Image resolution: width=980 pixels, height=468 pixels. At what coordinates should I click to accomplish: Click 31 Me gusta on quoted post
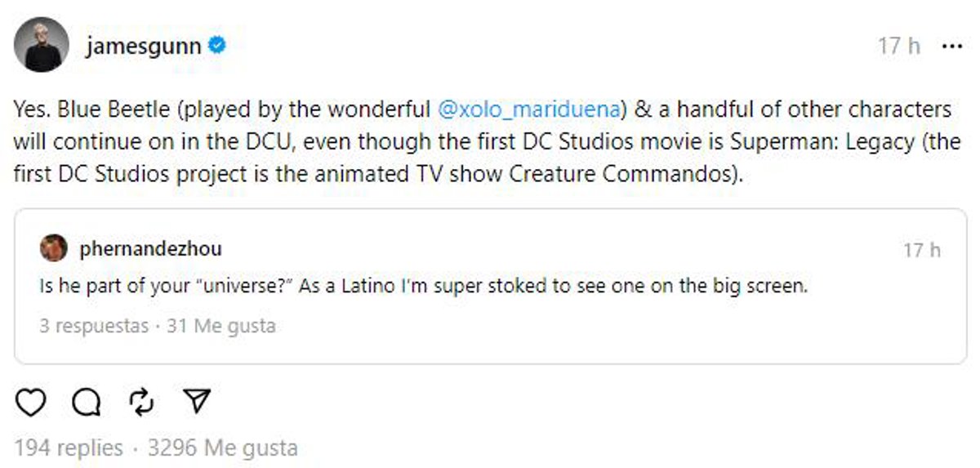[220, 327]
